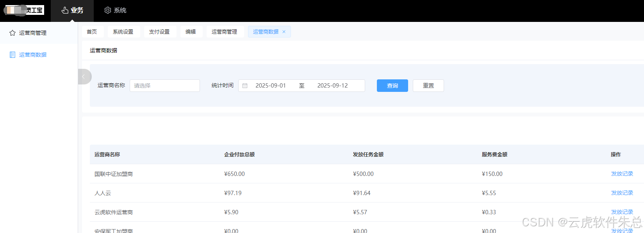Open the 系统 top navigation menu
This screenshot has width=644, height=233.
[x=115, y=11]
